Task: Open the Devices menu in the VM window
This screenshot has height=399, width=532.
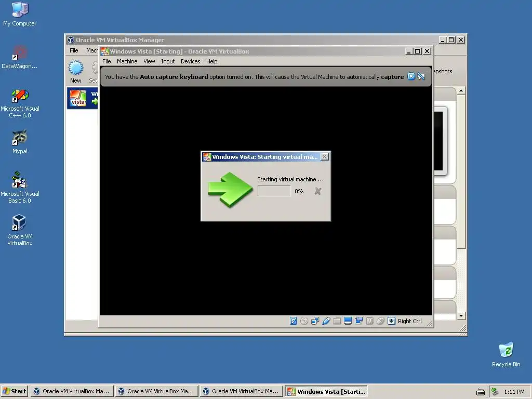Action: coord(190,61)
